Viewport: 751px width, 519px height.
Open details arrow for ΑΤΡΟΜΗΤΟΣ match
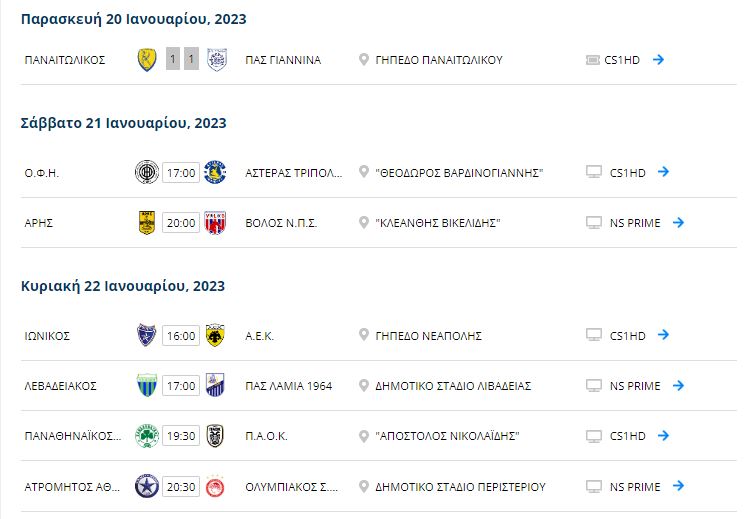pos(678,487)
